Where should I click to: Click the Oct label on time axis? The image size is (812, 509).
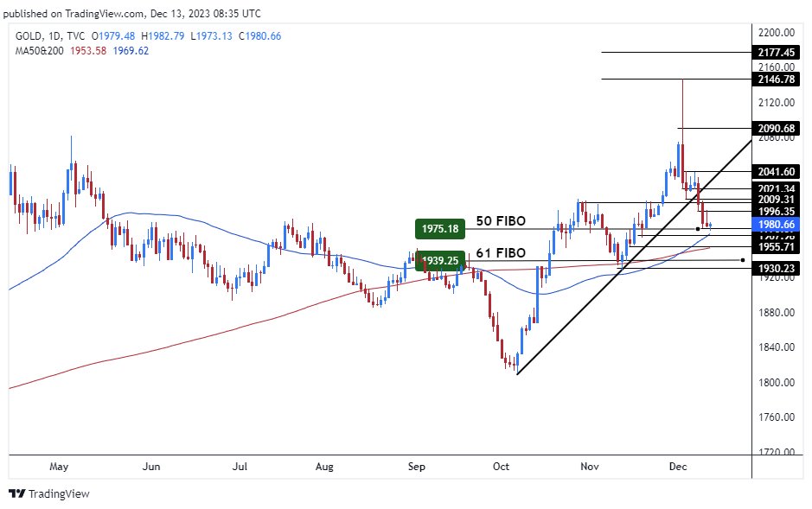(501, 467)
